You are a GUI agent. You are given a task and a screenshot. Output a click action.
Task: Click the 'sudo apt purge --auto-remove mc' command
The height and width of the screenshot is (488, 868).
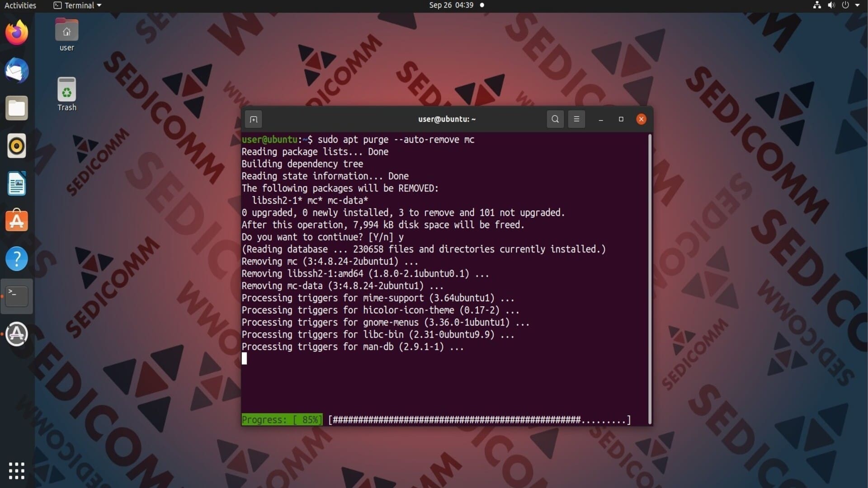396,140
